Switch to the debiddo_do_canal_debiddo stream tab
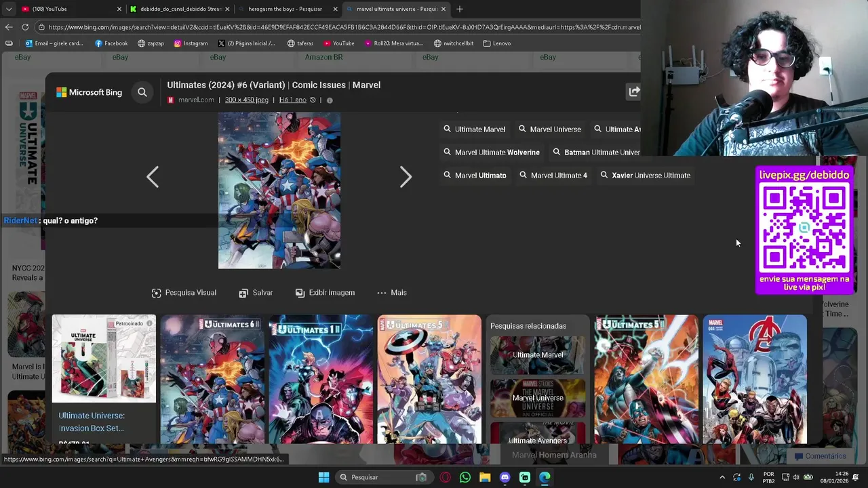The image size is (868, 488). click(x=180, y=9)
